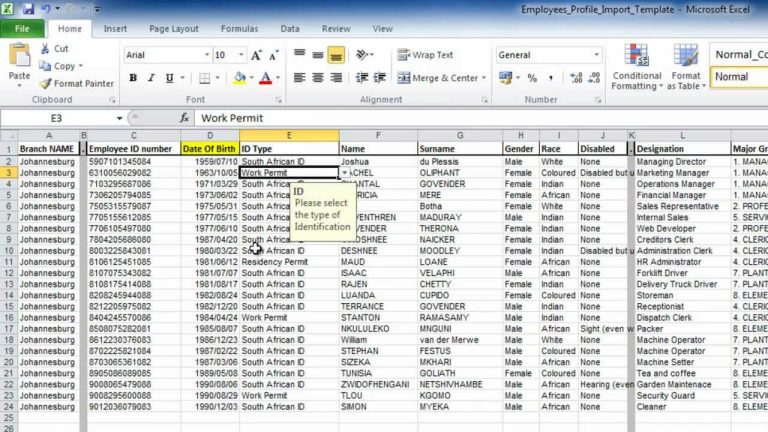The height and width of the screenshot is (432, 768).
Task: Click the Insert Function fx icon
Action: coord(184,118)
